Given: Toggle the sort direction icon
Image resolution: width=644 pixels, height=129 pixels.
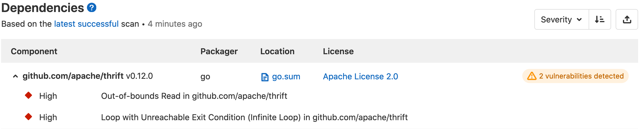Looking at the screenshot, I should pyautogui.click(x=600, y=19).
